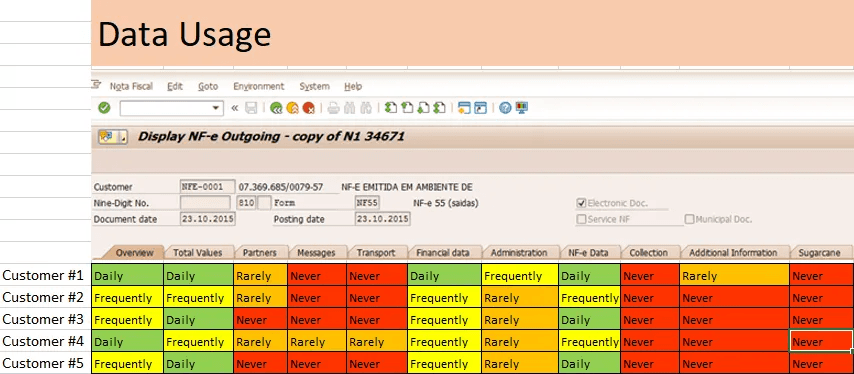Click the Generate Shortcut icon
854x374 pixels.
pos(480,108)
